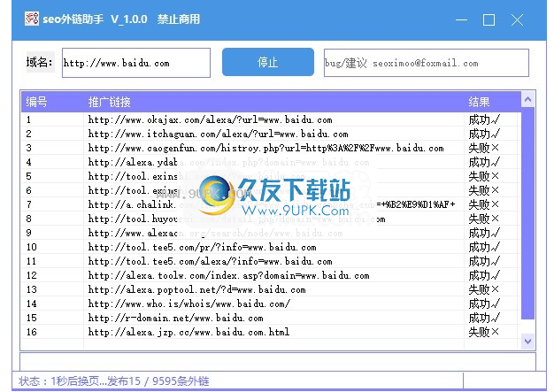Click the 失败 result in row 13
Screen dimensions: 554x392
pyautogui.click(x=484, y=289)
